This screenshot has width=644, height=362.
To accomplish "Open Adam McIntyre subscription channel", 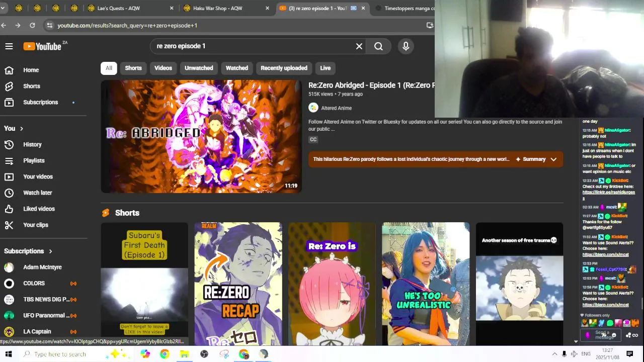I will coord(43,267).
